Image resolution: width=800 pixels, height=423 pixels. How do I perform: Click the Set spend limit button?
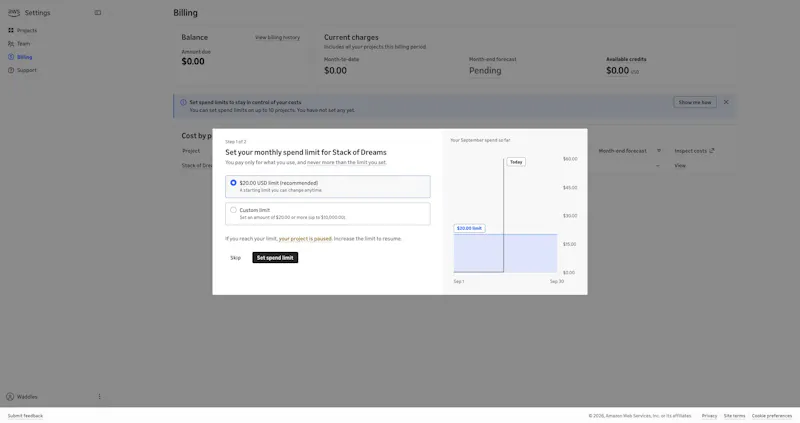[275, 258]
